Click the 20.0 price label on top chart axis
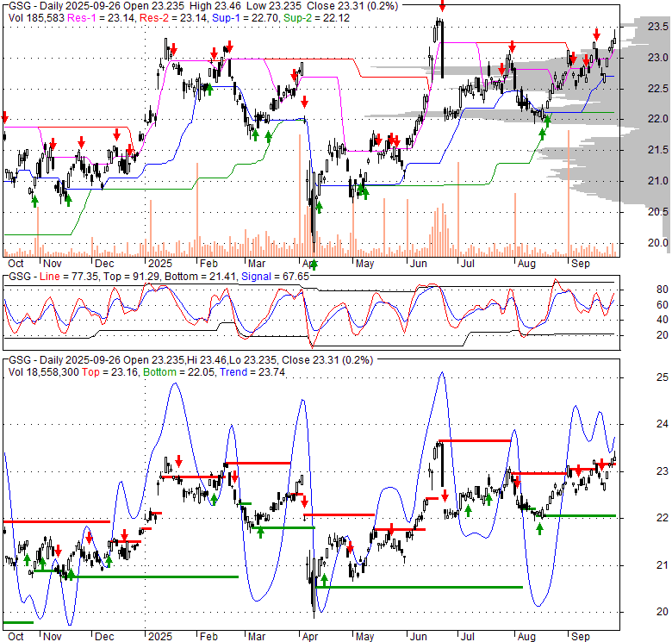This screenshot has height=642, width=672. pos(657,242)
